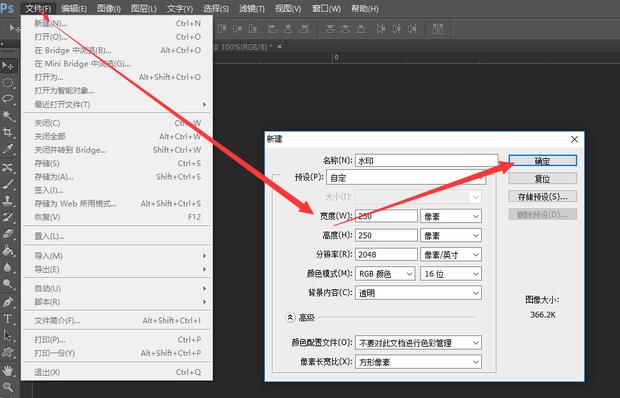Click the 宽度(W) value field

pos(386,216)
